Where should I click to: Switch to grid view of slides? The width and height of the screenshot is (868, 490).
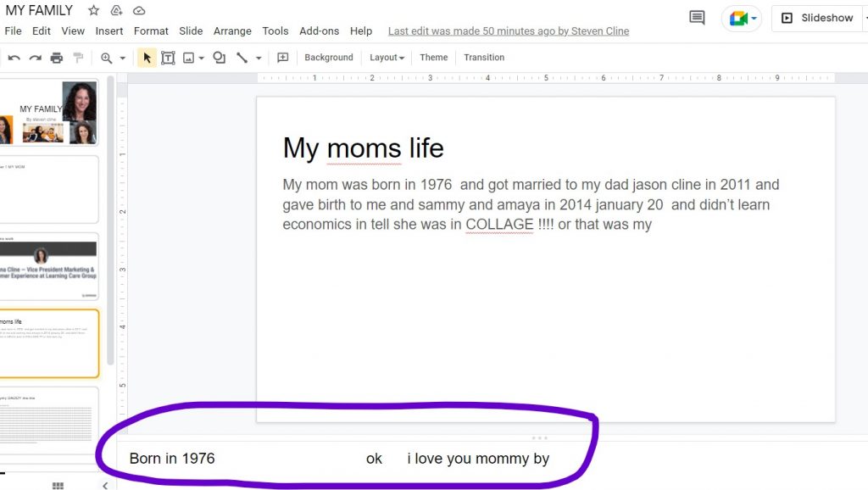[58, 485]
